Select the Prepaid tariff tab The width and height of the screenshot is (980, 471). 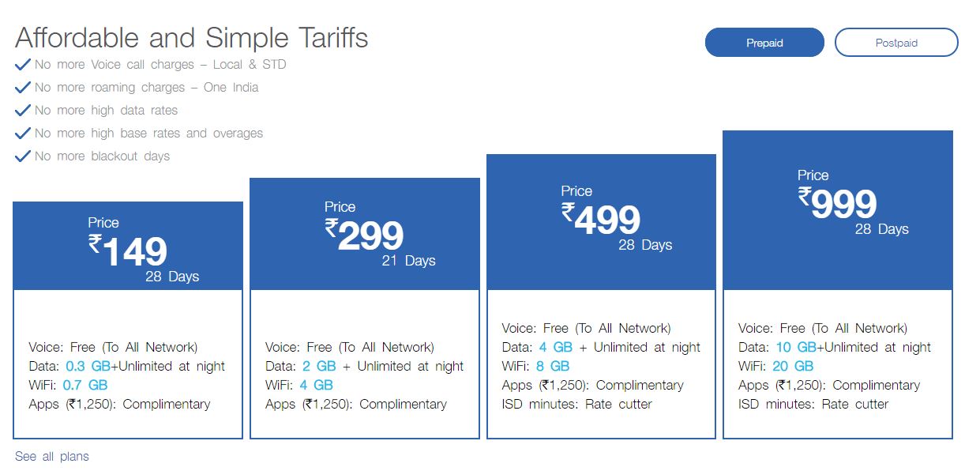(x=764, y=43)
